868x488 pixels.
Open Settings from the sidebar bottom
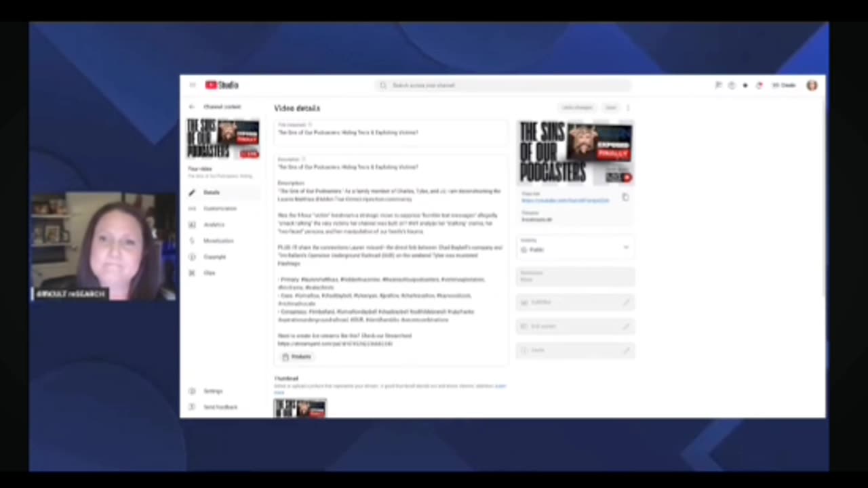coord(221,391)
